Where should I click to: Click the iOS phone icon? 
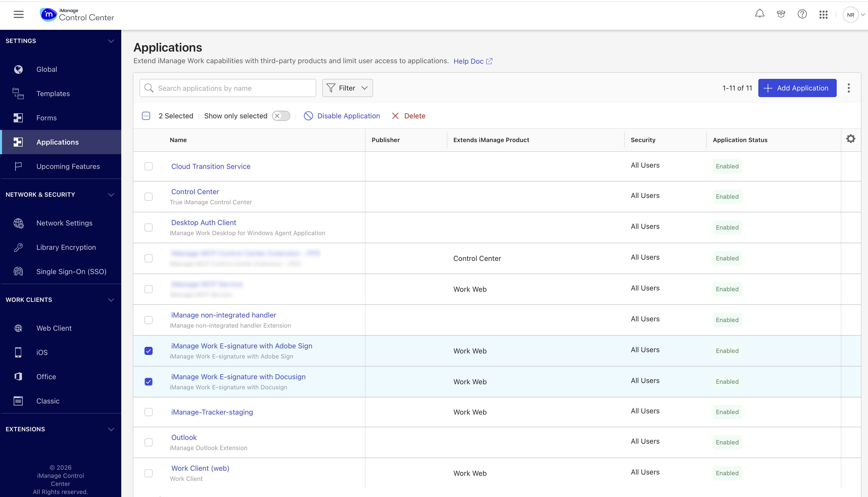18,353
